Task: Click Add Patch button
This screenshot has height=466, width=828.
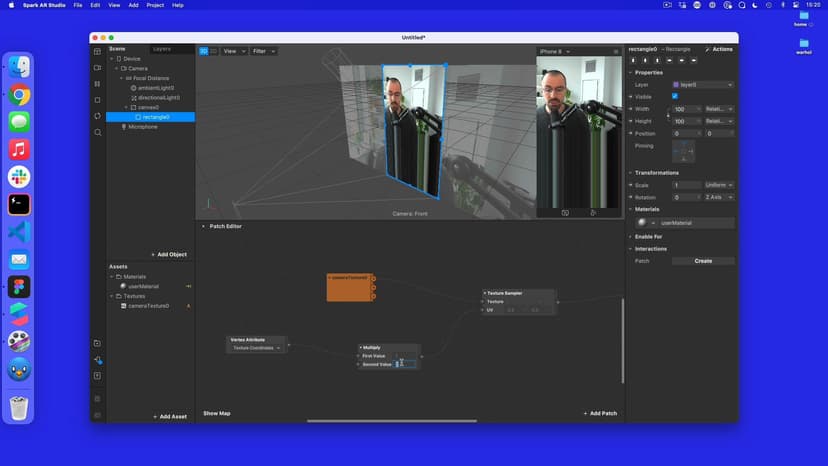Action: coord(600,413)
